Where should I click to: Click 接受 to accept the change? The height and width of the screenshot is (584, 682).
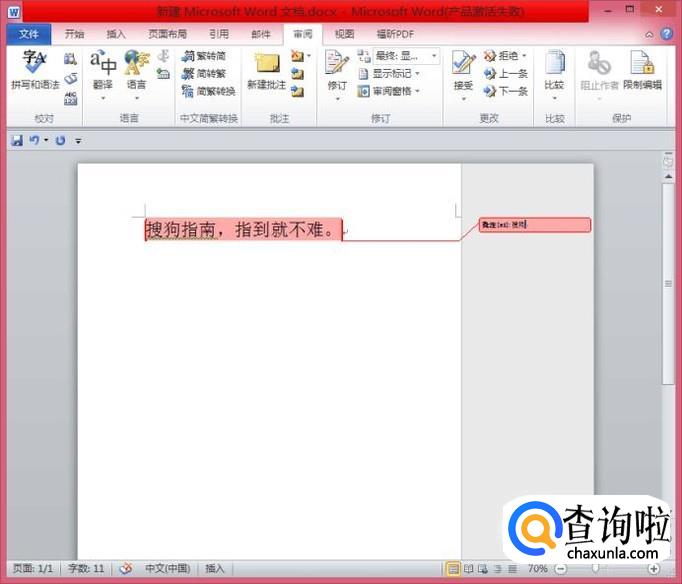[x=463, y=70]
